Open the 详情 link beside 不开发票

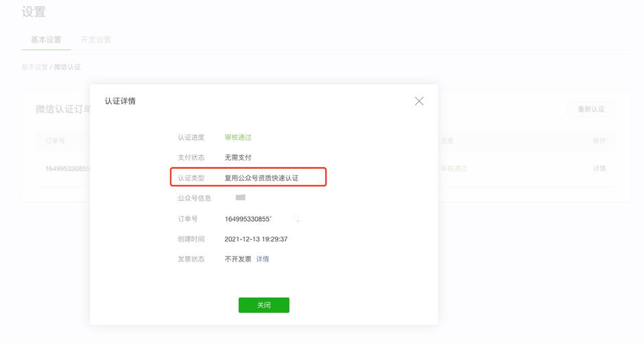[263, 259]
